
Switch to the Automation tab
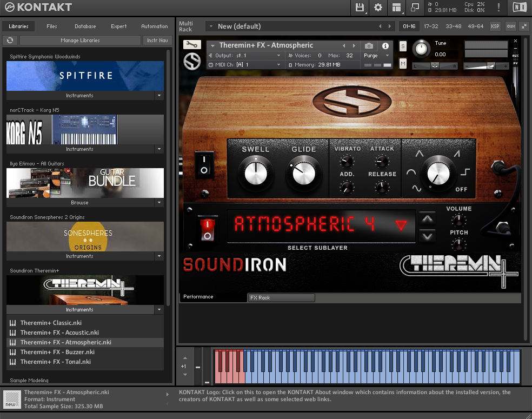pos(155,26)
